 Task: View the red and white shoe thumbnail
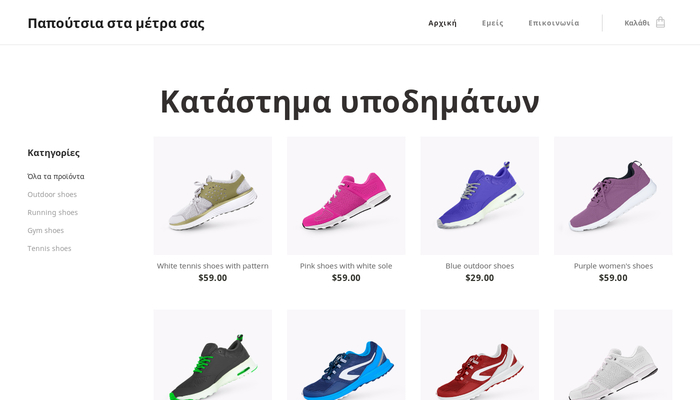479,355
